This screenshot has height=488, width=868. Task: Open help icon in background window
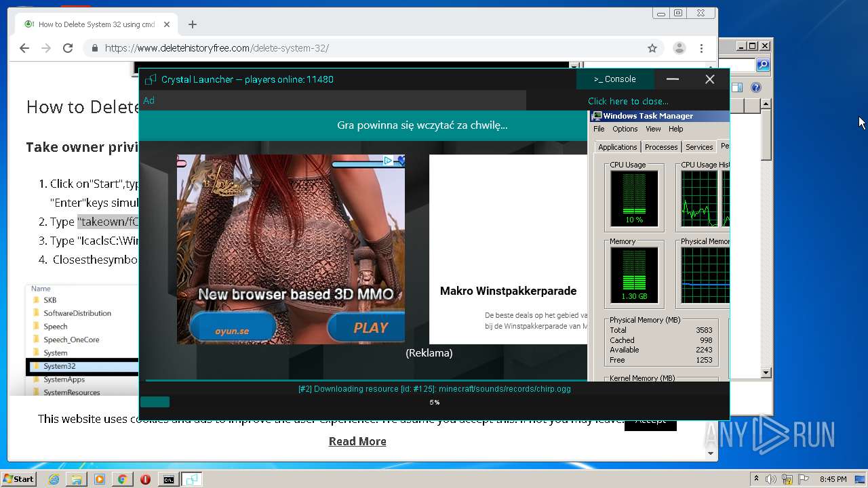756,87
